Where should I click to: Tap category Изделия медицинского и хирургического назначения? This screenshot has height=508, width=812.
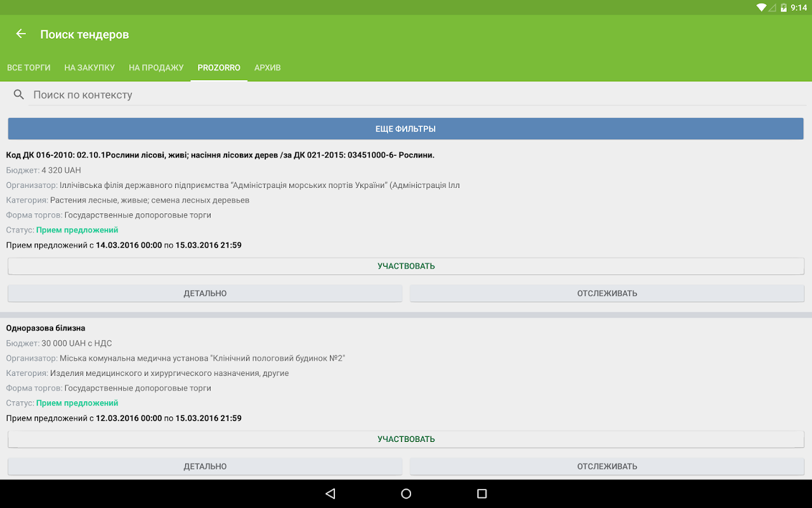coord(148,373)
